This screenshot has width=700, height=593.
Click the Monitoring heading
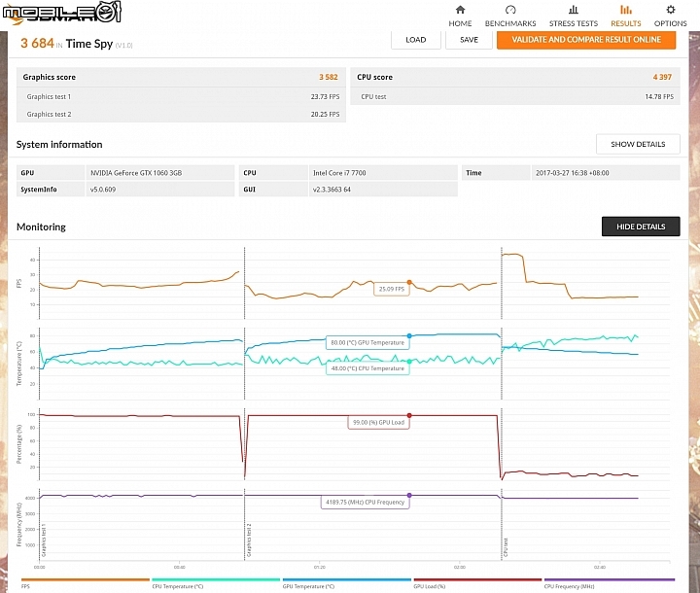coord(41,227)
